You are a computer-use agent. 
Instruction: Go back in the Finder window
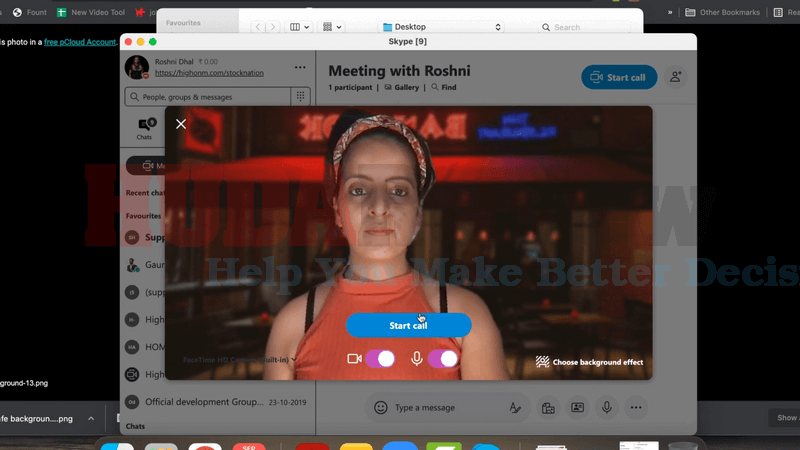coord(258,27)
